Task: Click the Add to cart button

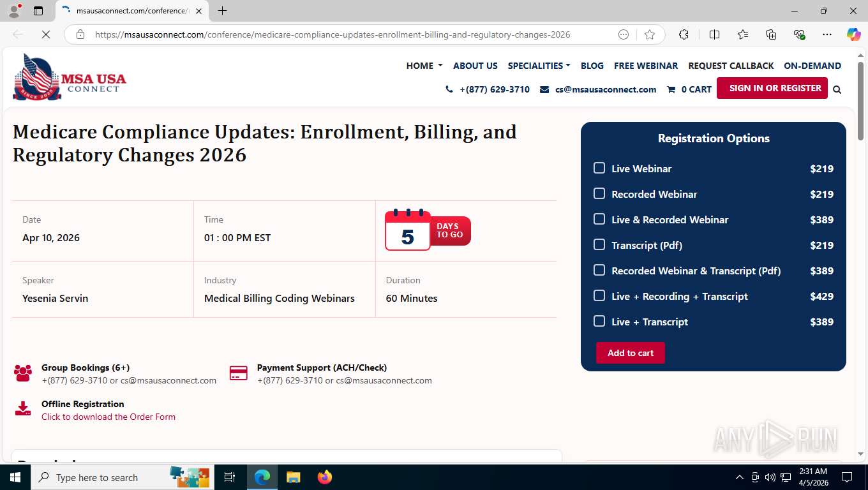Action: (x=631, y=353)
